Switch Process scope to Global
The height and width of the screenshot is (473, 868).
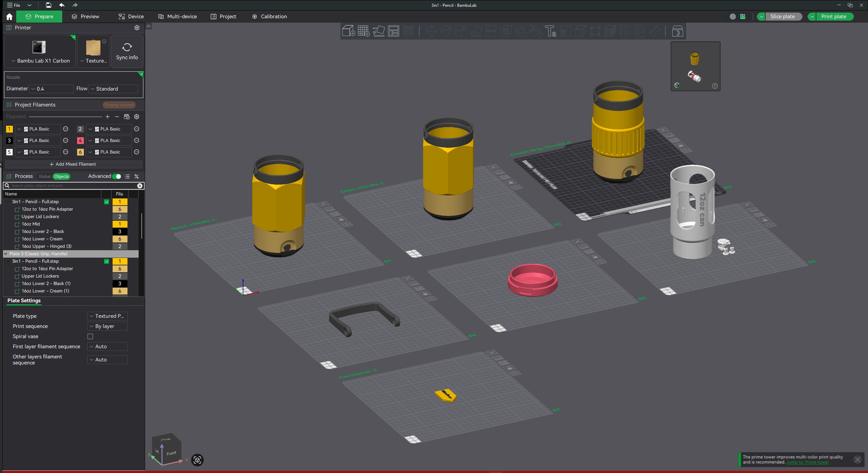click(x=45, y=176)
